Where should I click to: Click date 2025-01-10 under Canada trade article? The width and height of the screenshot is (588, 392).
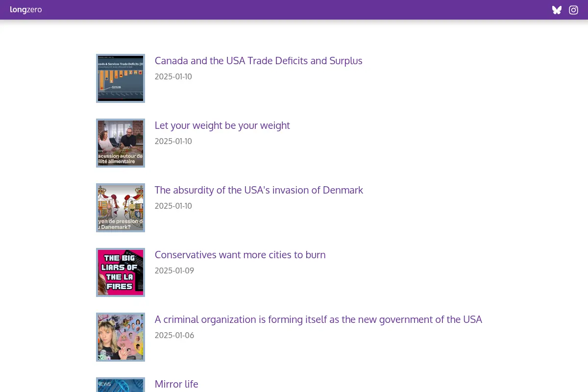point(173,76)
